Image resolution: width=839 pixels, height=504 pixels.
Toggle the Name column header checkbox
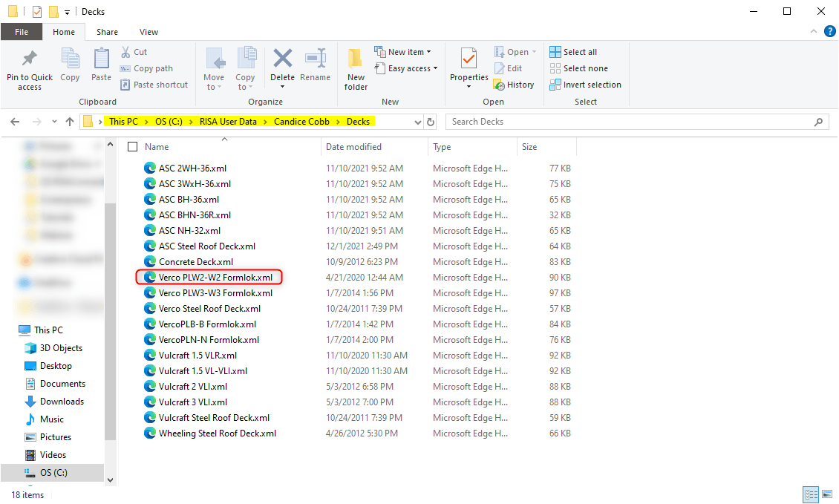coord(132,146)
